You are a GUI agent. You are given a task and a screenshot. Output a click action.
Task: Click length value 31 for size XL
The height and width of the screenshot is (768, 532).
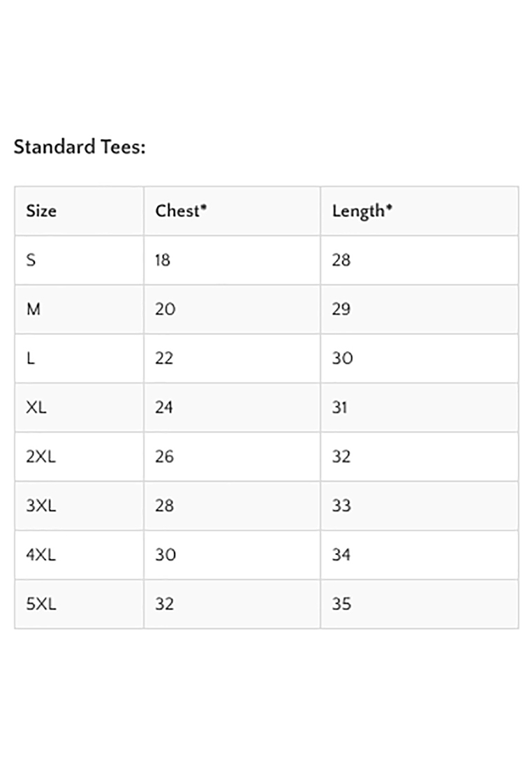[339, 407]
